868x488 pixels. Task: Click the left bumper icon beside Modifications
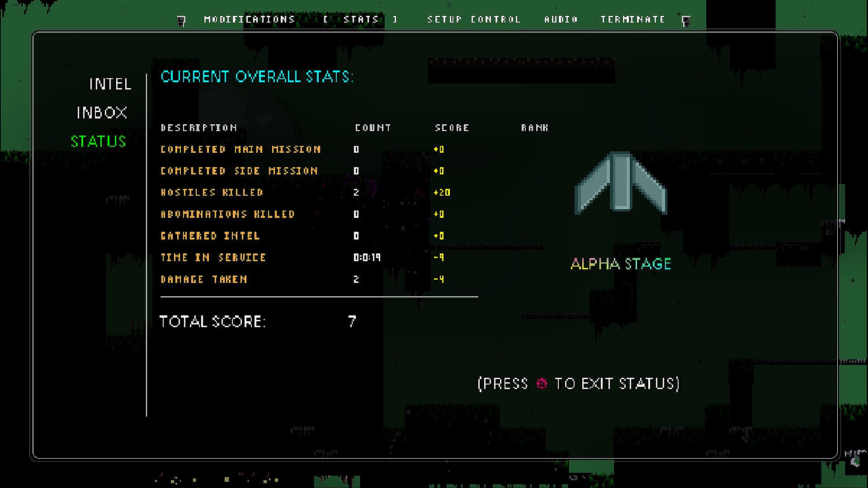[181, 21]
